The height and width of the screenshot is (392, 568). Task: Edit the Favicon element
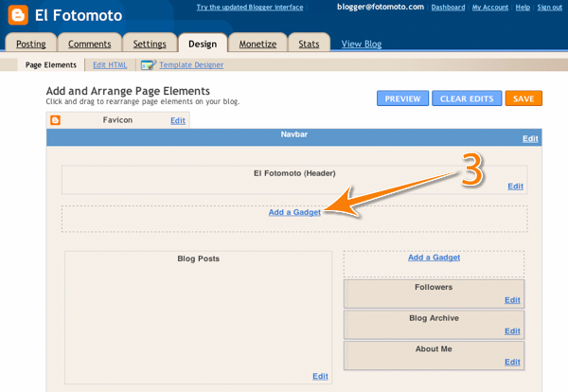pyautogui.click(x=178, y=120)
